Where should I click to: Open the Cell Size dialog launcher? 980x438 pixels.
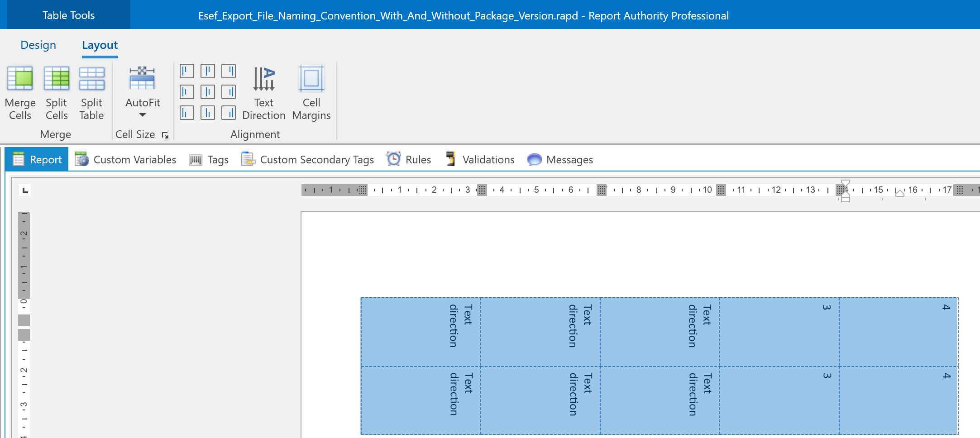coord(165,135)
